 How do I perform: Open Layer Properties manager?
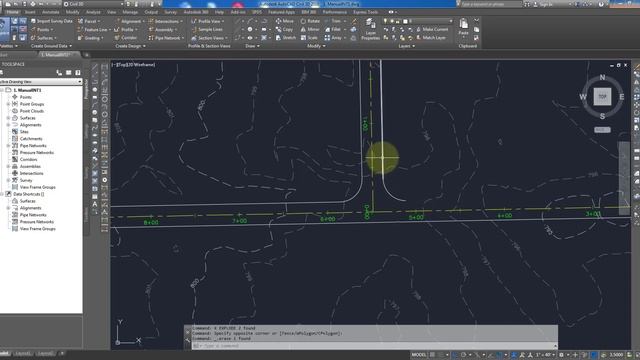tap(371, 29)
